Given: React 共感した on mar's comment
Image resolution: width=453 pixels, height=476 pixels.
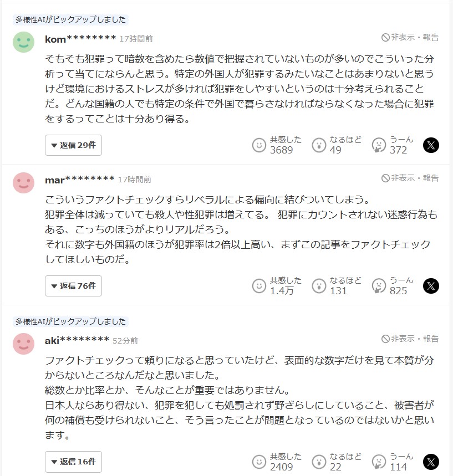Looking at the screenshot, I should click(x=277, y=286).
